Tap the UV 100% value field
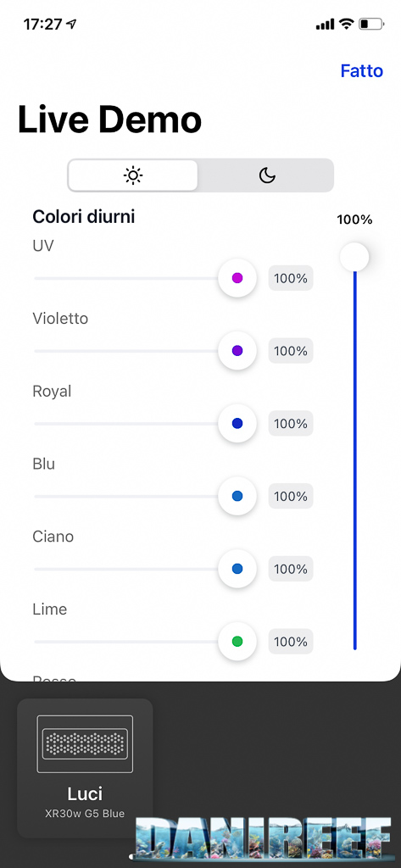 (291, 278)
